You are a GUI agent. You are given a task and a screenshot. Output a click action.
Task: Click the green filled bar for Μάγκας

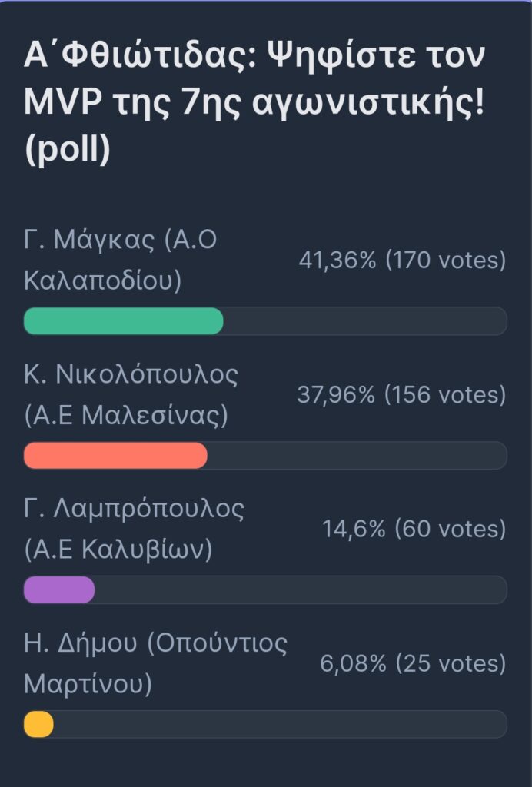[124, 321]
